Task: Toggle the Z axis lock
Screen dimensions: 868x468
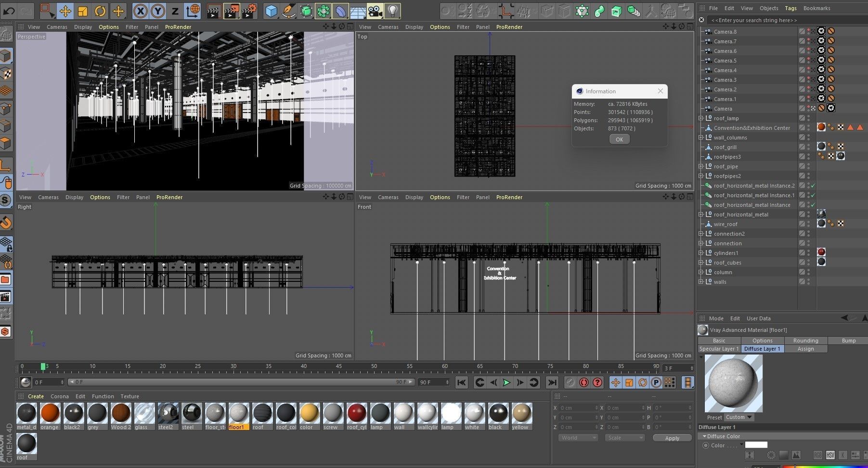Action: point(175,11)
